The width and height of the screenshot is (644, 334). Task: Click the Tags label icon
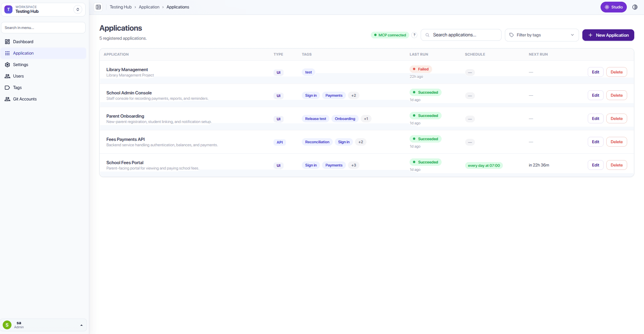[7, 88]
